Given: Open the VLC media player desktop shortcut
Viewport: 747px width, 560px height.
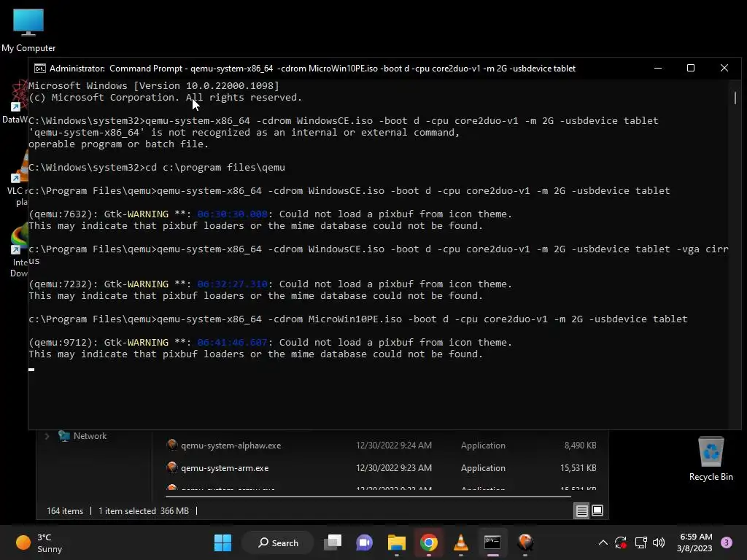Looking at the screenshot, I should tap(18, 179).
